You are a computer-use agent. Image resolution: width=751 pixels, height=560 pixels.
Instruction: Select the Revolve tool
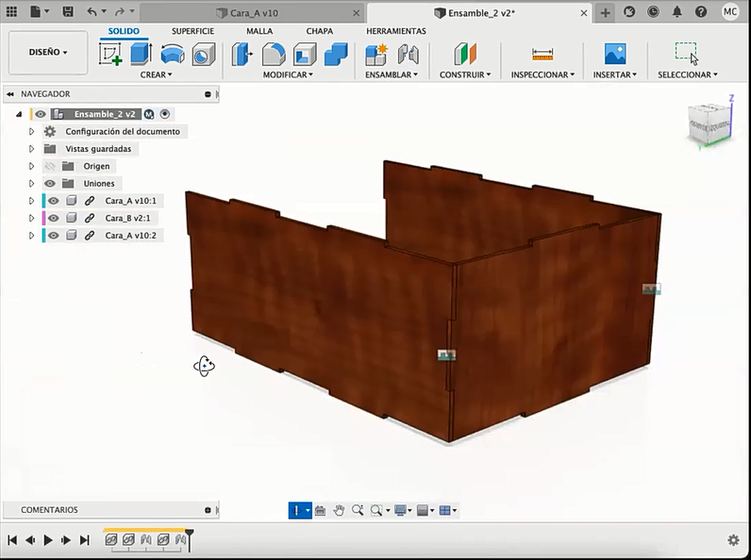tap(173, 54)
